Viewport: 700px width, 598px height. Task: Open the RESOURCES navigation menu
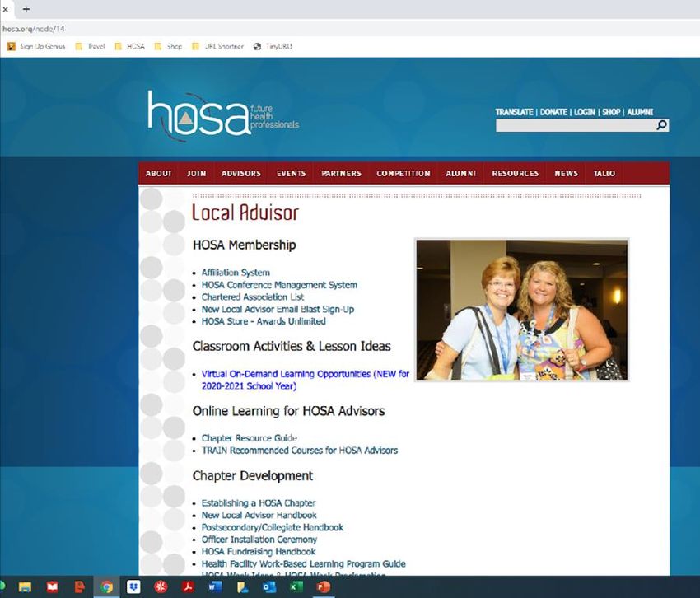(x=516, y=173)
